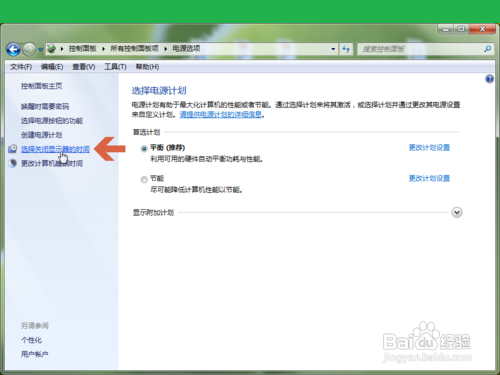Open 选择关闭显示器的时间 link

click(x=55, y=149)
